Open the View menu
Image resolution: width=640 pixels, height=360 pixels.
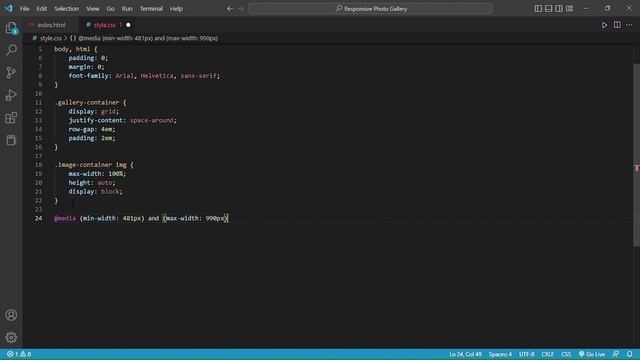point(93,9)
